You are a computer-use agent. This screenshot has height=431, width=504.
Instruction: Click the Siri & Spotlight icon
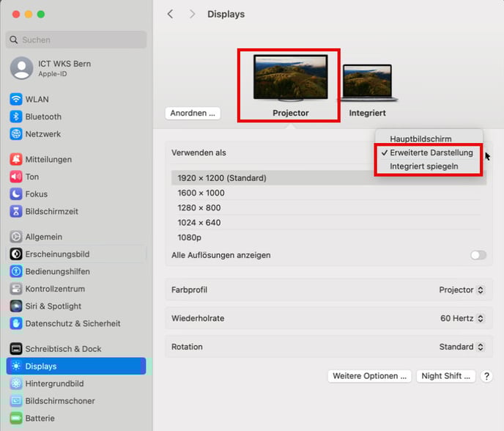point(16,306)
